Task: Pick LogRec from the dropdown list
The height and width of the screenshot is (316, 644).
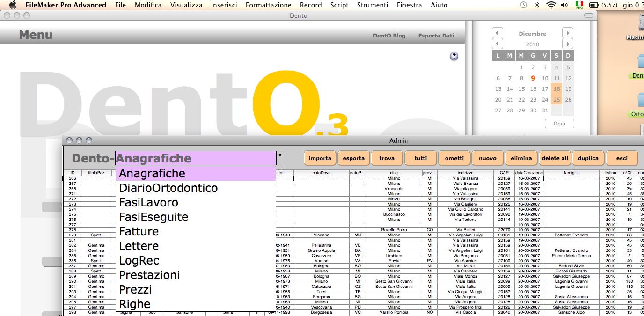Action: click(x=196, y=260)
